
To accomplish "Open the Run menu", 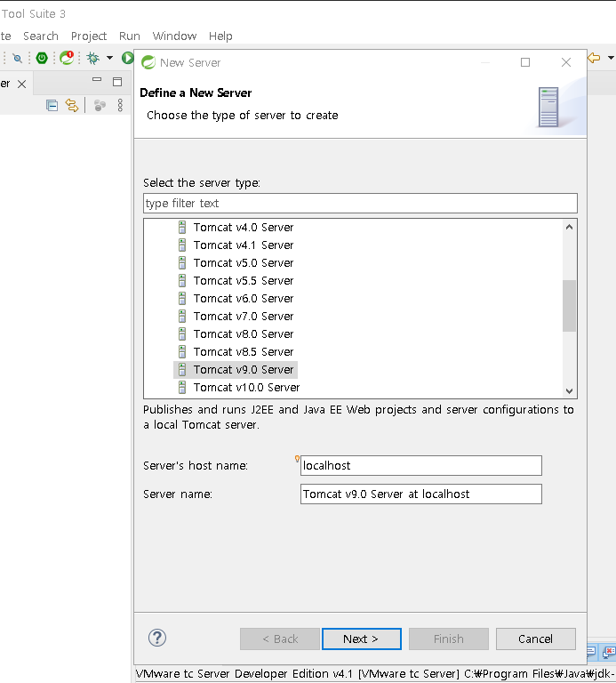I will click(129, 36).
